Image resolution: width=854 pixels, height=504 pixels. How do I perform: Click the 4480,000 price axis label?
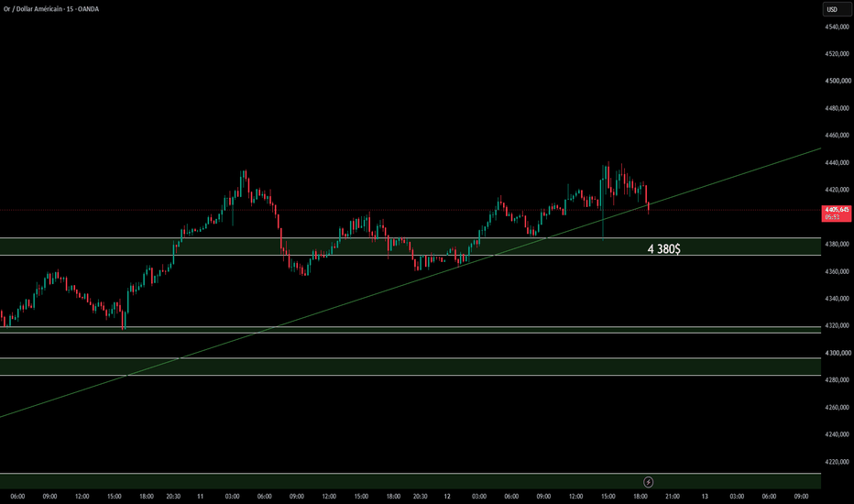[x=837, y=108]
